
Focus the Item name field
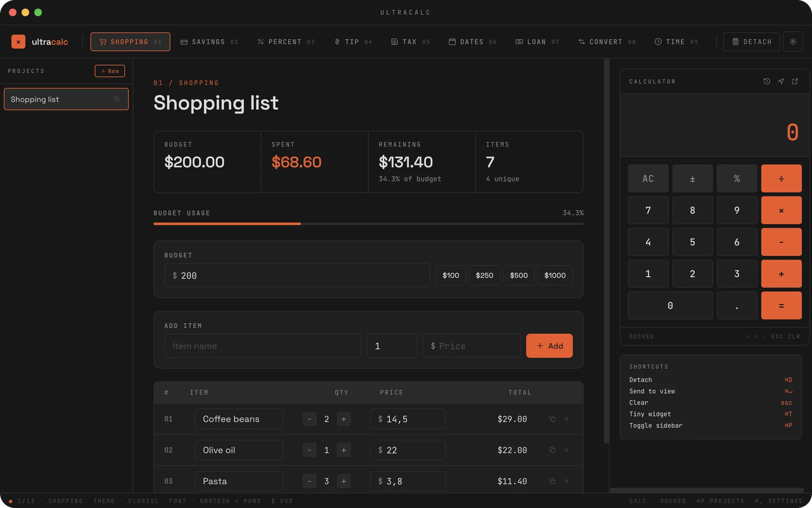[x=263, y=346]
